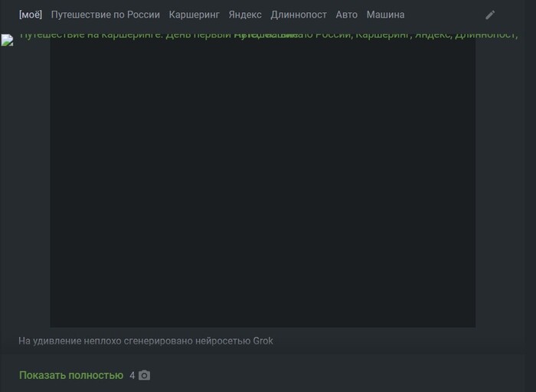This screenshot has width=536, height=392.
Task: Click green alt text Длиннопост above image
Action: click(x=485, y=35)
